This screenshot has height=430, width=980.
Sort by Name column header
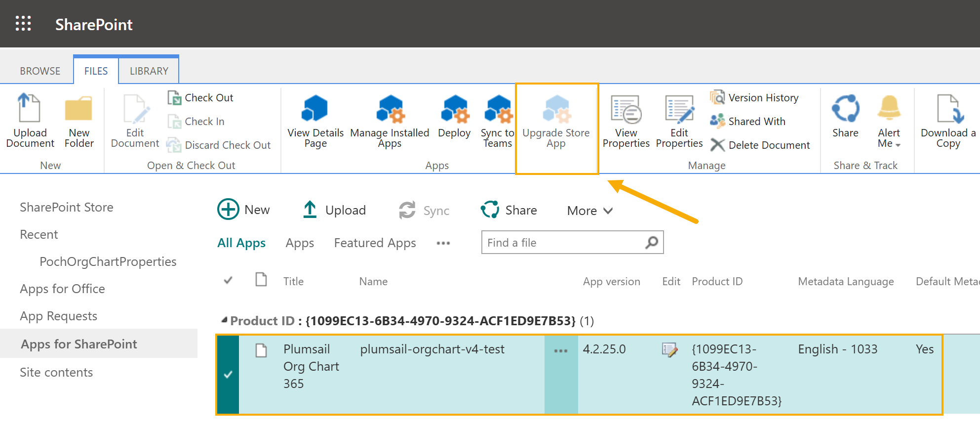373,281
